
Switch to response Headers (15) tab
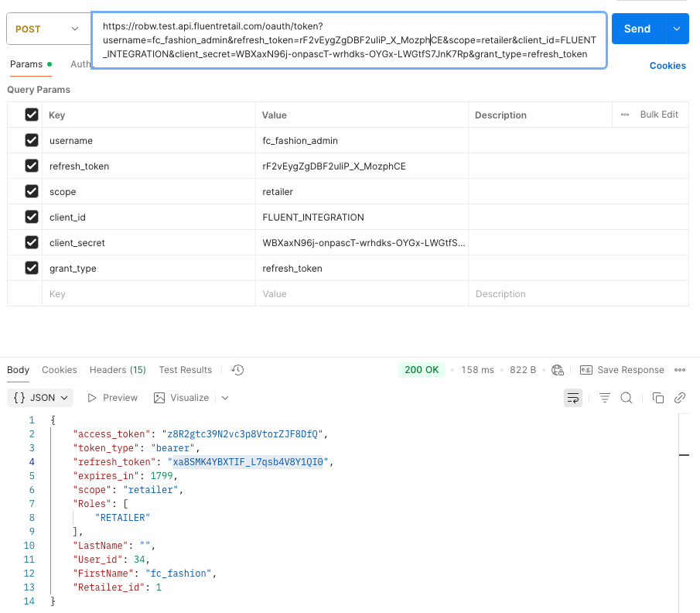[x=118, y=370]
